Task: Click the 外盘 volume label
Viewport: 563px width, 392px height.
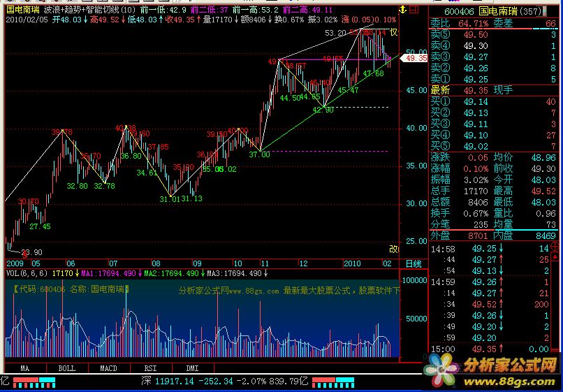Action: pos(440,235)
